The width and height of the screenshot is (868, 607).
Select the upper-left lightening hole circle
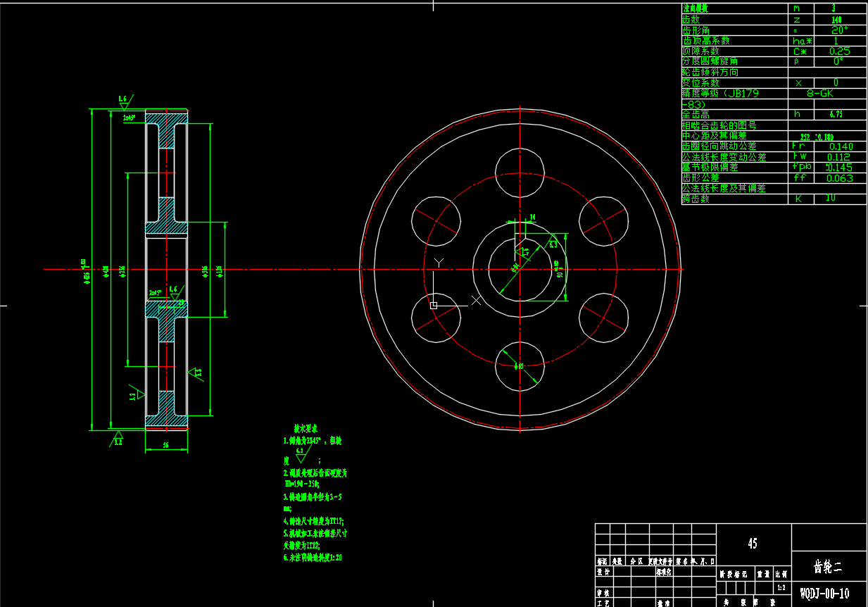pyautogui.click(x=436, y=221)
